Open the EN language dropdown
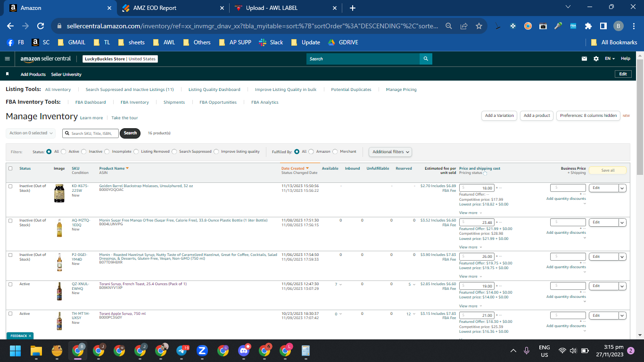The width and height of the screenshot is (644, 362). click(x=610, y=59)
